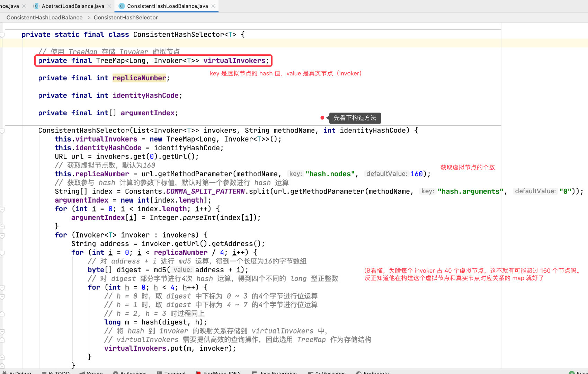Click the comment '获取虚拟节点数，默认为160'
588x374 pixels.
pyautogui.click(x=105, y=165)
